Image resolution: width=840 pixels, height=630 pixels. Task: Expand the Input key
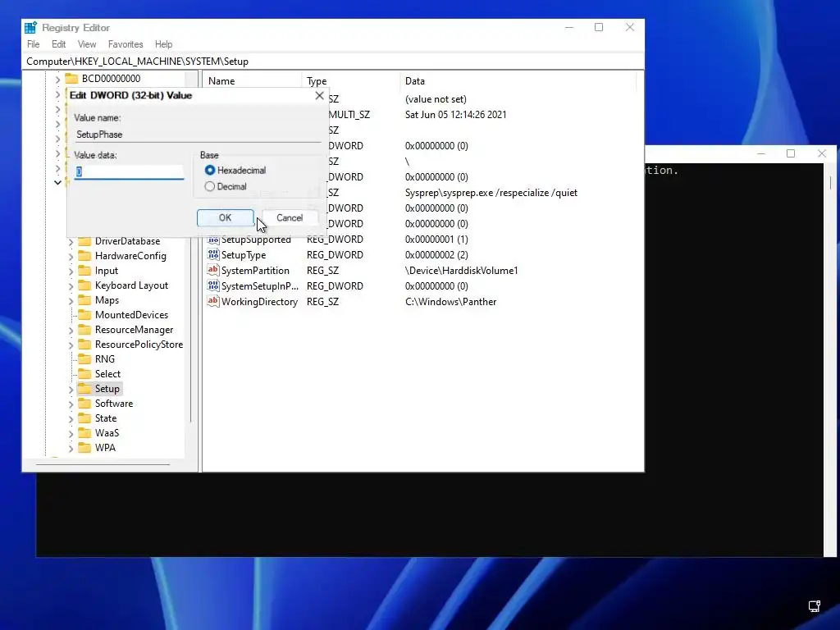coord(71,271)
